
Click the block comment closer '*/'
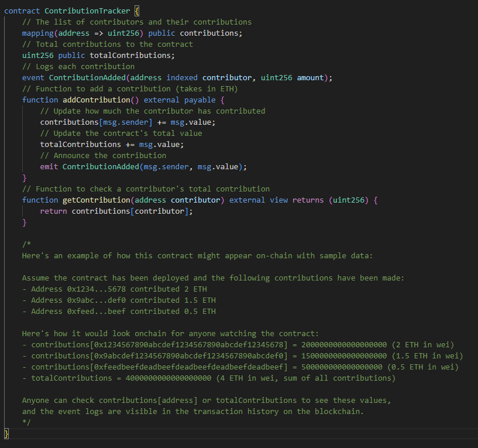pos(26,423)
